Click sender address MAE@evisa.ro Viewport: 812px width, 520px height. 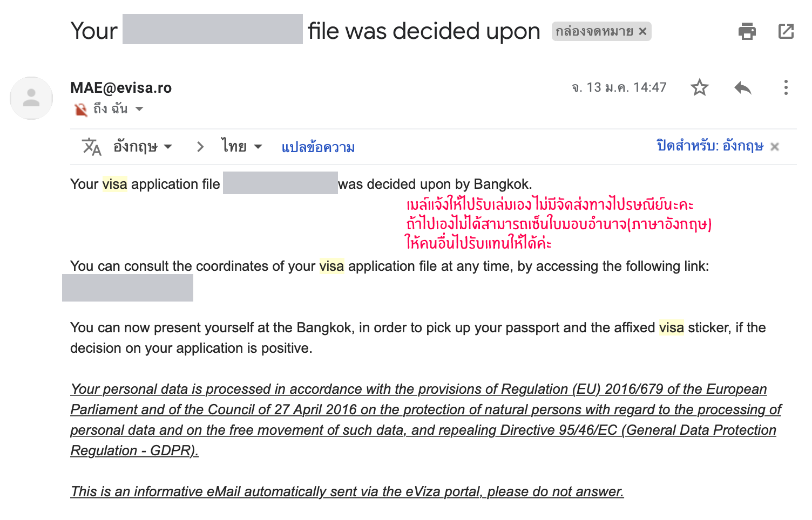pos(121,88)
